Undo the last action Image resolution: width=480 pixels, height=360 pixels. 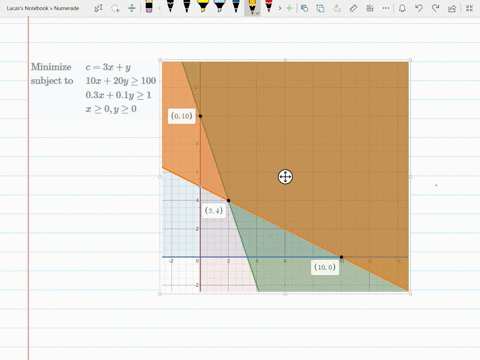point(419,8)
